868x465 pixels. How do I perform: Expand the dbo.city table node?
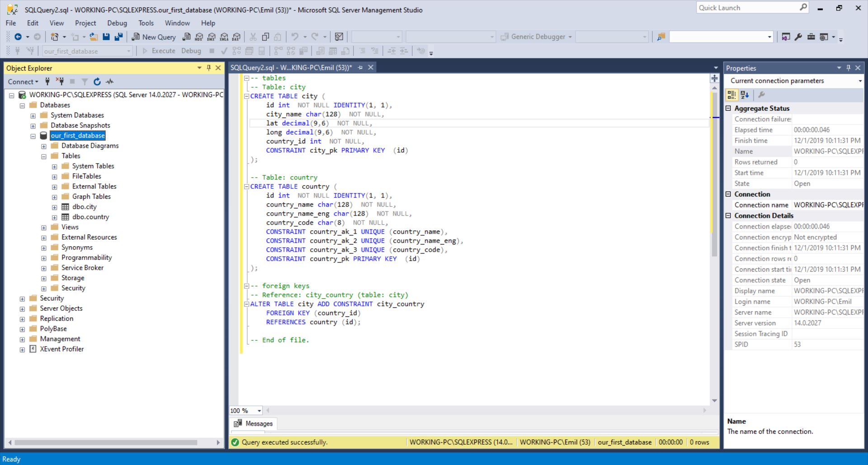click(54, 207)
